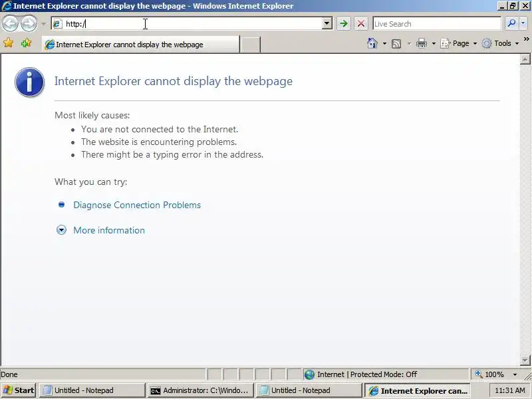Expand the address bar history dropdown

click(327, 23)
